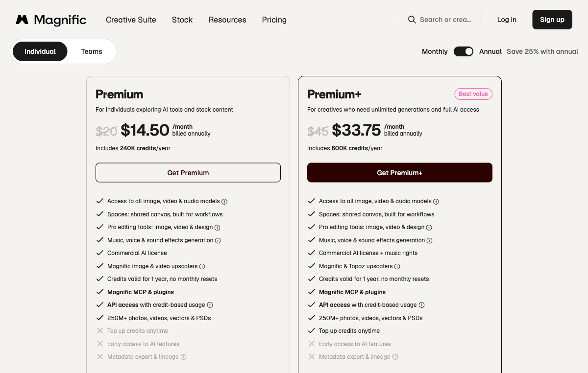Screen dimensions: 588x373
Task: Open info icon next to Premium Pro editing tools
Action: [218, 228]
